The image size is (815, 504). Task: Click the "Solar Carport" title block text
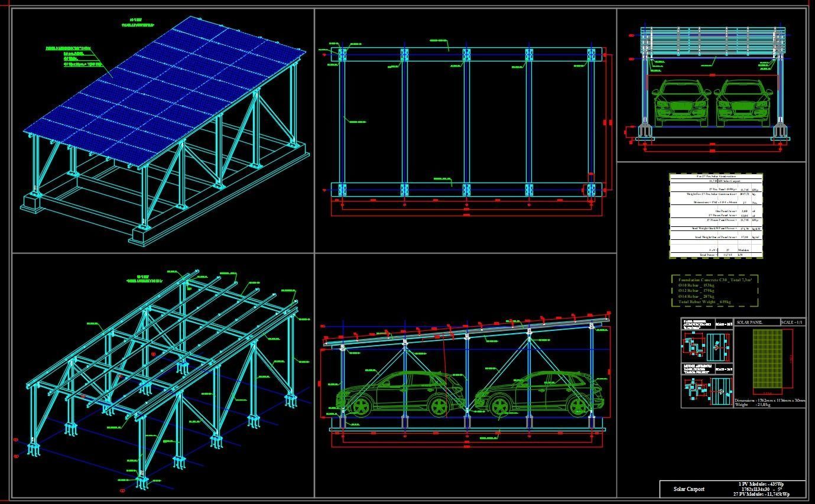coord(689,489)
